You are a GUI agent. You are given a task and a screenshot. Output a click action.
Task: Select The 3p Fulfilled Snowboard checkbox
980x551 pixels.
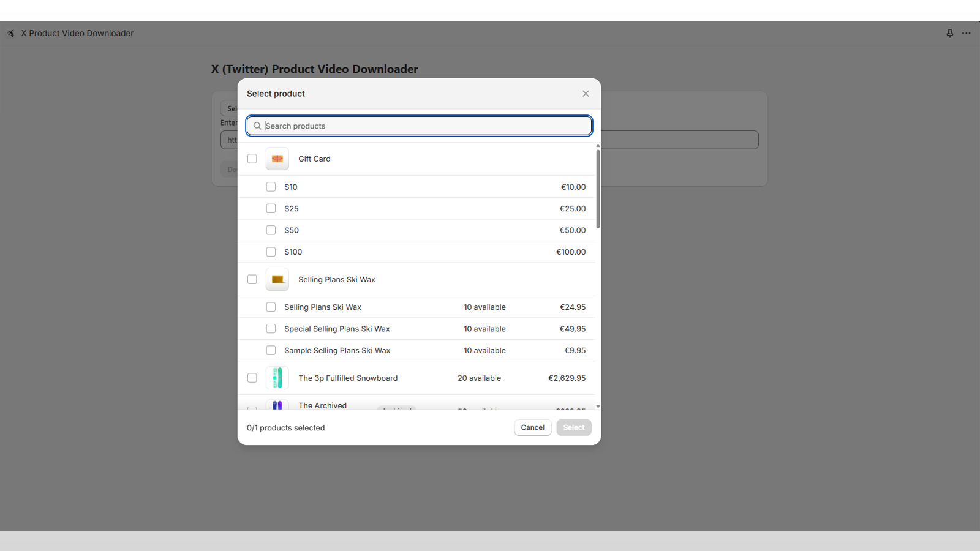(x=252, y=378)
